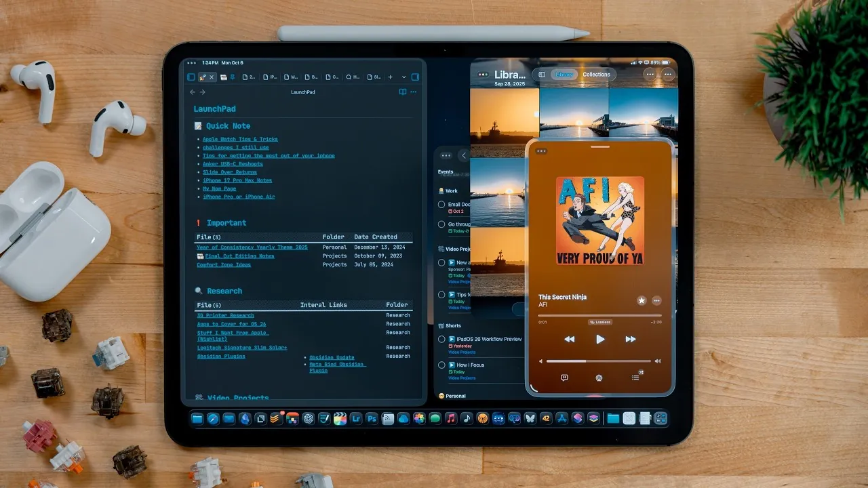Switch to the Collections tab in Photos
This screenshot has height=488, width=868.
596,75
